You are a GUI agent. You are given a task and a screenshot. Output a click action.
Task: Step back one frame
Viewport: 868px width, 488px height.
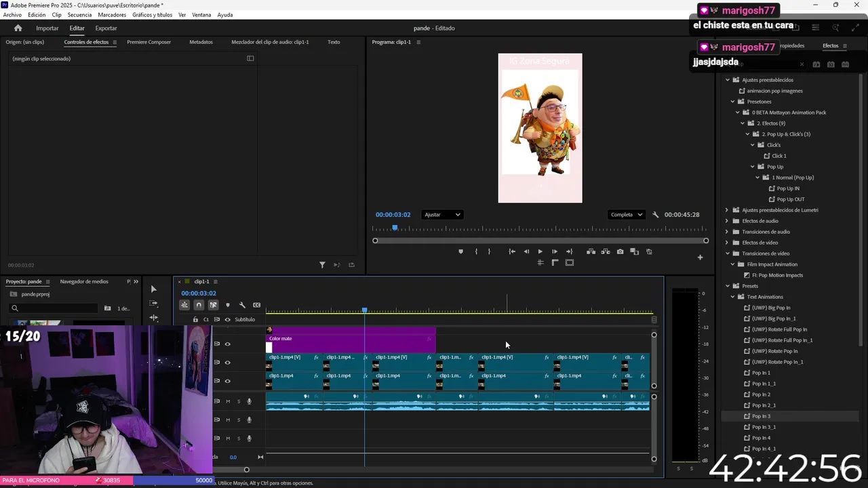(x=526, y=251)
